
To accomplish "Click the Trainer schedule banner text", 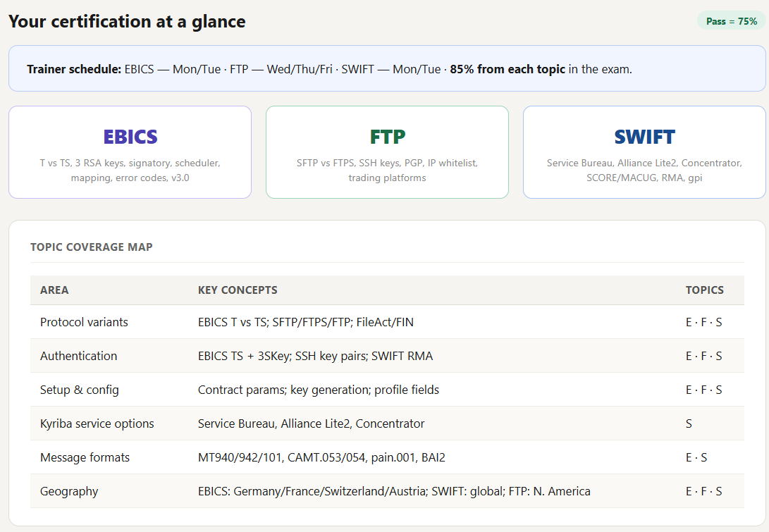I will [x=329, y=69].
